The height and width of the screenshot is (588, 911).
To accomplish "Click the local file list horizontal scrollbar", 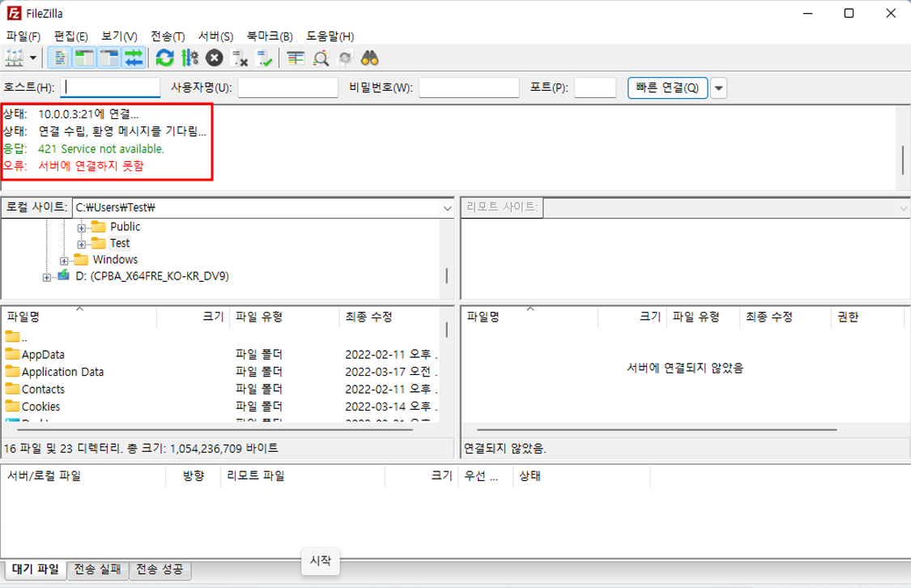I will click(215, 430).
